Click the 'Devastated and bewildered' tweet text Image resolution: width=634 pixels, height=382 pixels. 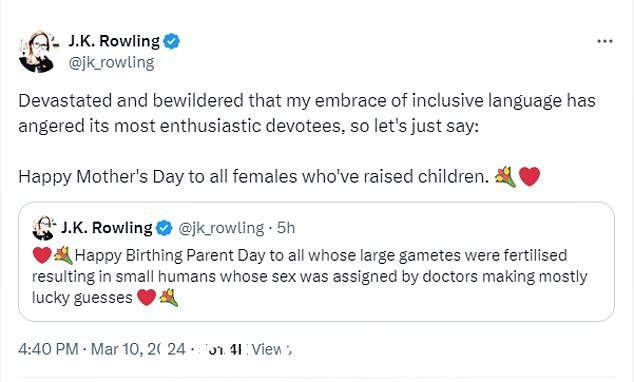(307, 113)
